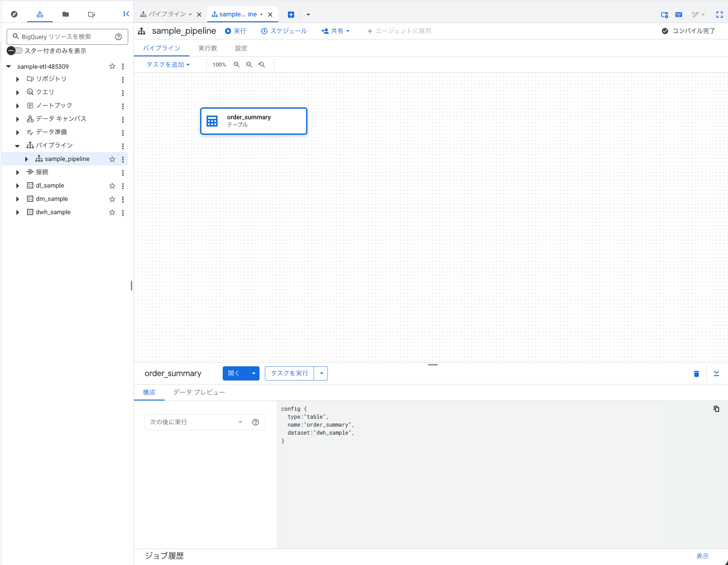Viewport: 728px width, 565px height.
Task: Copy the config code to clipboard
Action: click(716, 409)
